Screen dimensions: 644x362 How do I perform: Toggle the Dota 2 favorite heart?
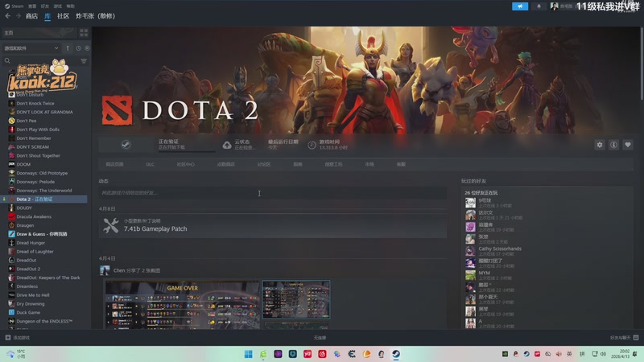[628, 145]
